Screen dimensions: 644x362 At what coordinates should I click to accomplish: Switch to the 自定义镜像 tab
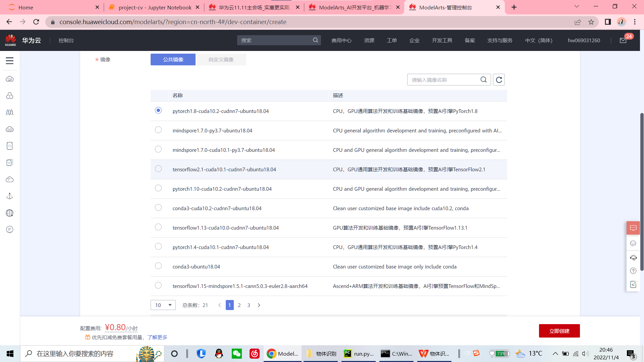221,60
